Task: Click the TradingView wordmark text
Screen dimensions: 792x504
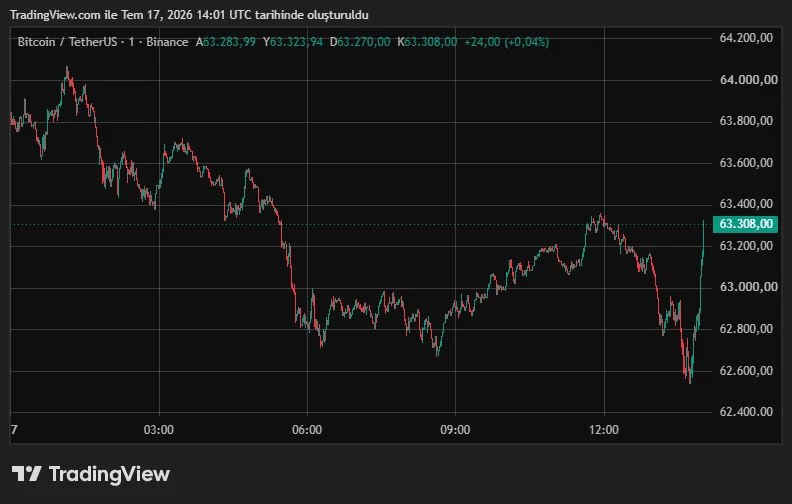Action: [x=109, y=474]
